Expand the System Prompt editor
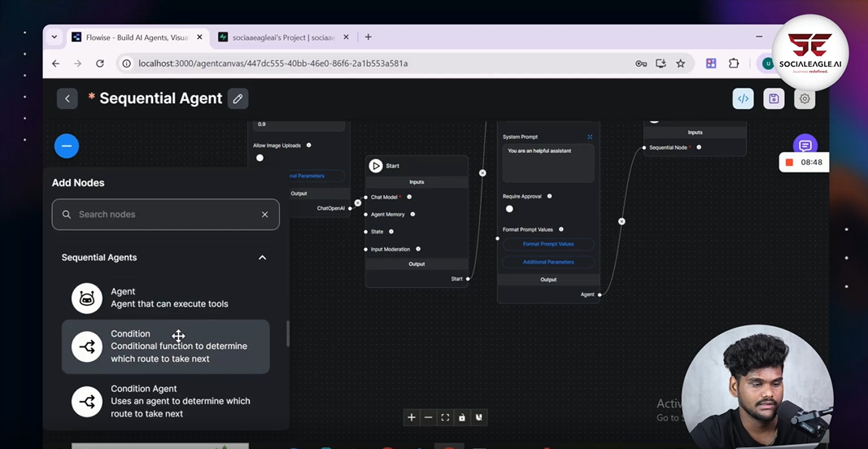Image resolution: width=868 pixels, height=449 pixels. point(590,137)
